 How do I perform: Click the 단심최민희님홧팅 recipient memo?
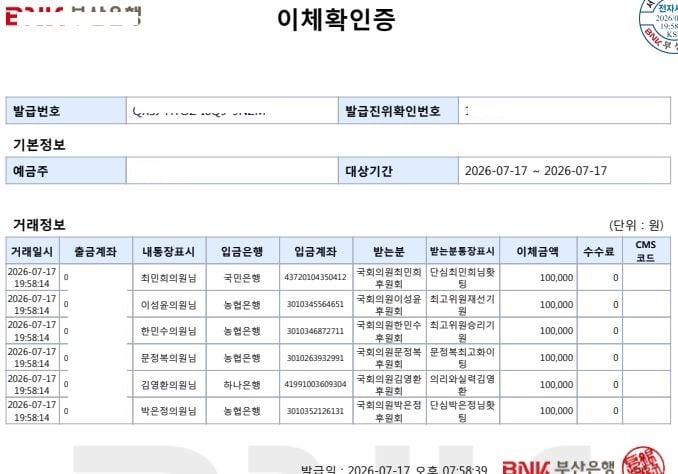point(462,278)
